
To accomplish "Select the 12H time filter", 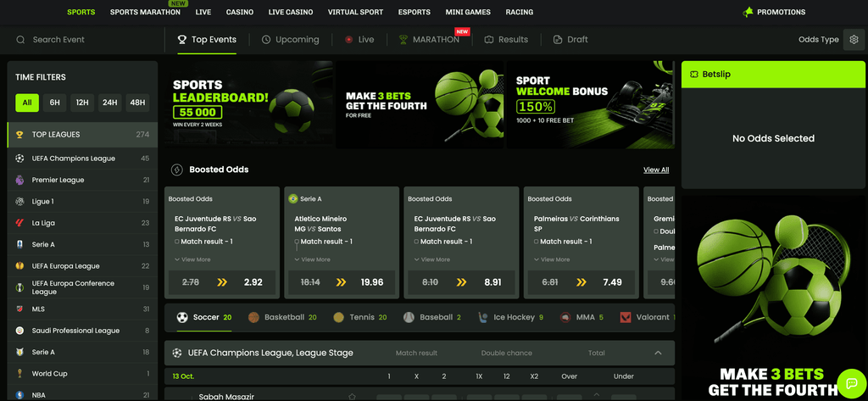I will click(x=82, y=103).
